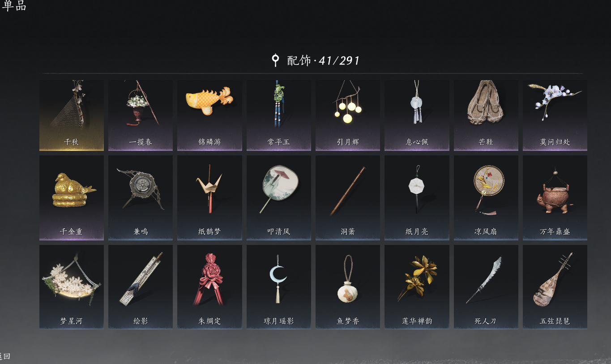
Task: Click the 配饰 category header
Action: [x=299, y=60]
